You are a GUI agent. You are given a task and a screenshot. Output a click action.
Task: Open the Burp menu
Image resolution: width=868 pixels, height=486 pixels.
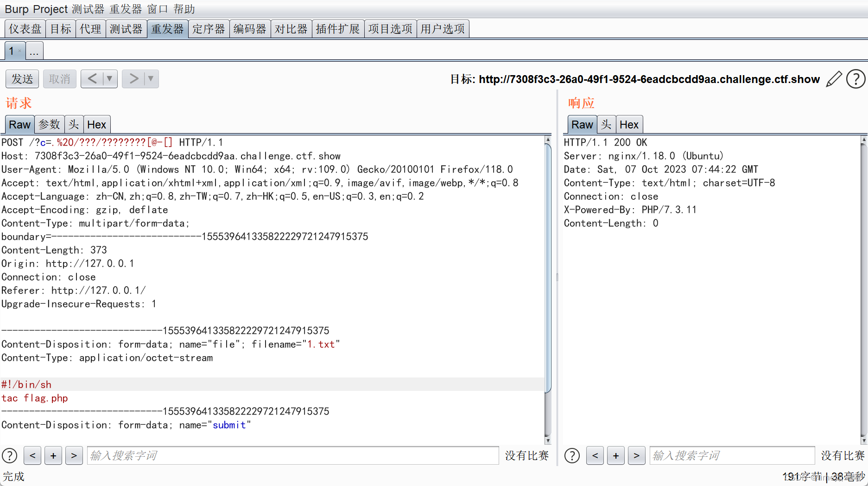coord(17,9)
